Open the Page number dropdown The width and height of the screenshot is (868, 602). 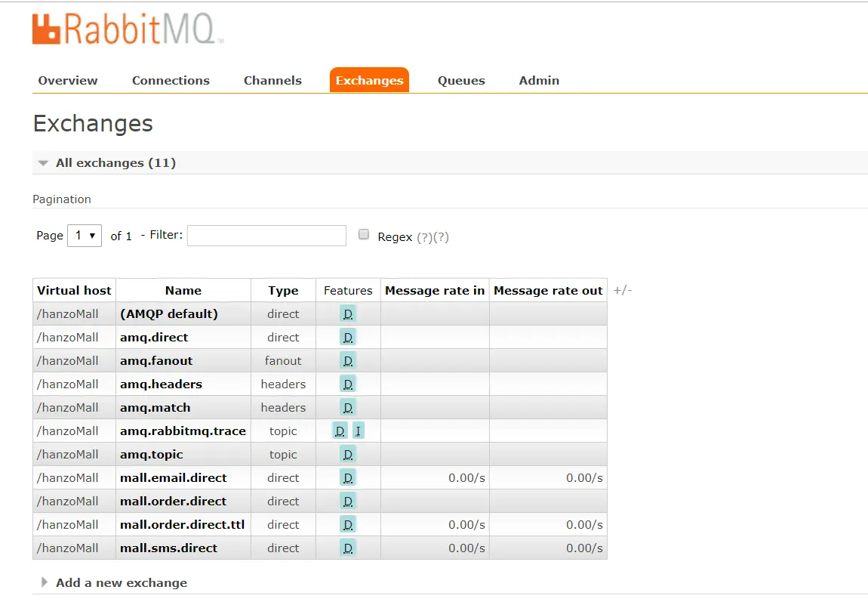pos(85,236)
